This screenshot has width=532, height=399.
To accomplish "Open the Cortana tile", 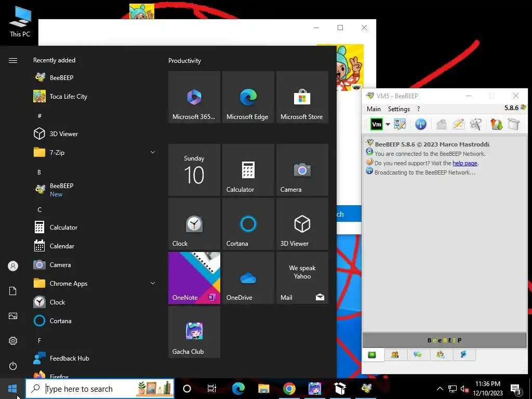I will coord(248,224).
